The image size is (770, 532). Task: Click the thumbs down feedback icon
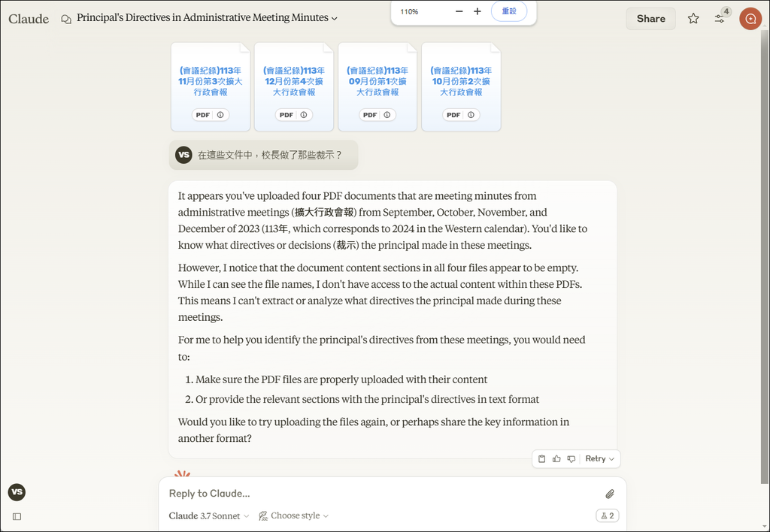[571, 458]
